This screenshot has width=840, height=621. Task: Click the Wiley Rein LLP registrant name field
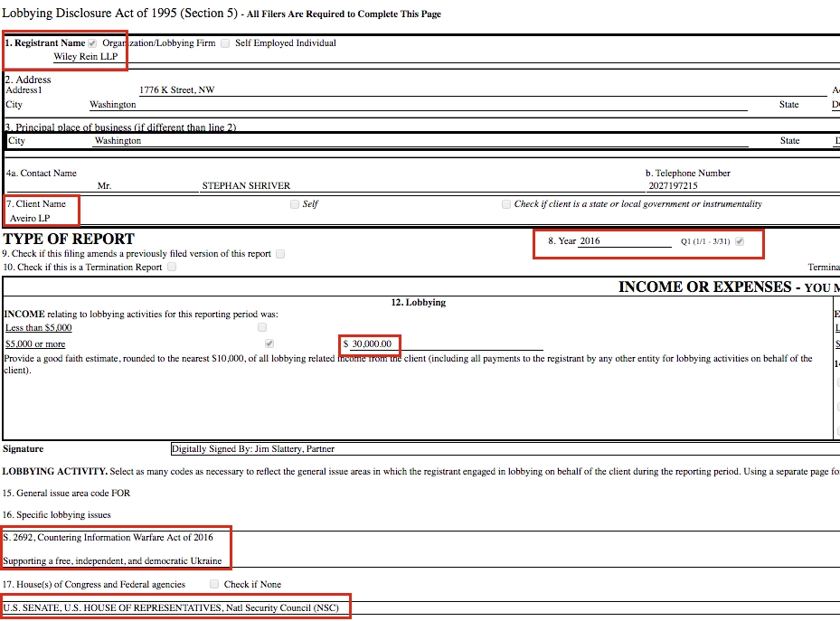(86, 57)
